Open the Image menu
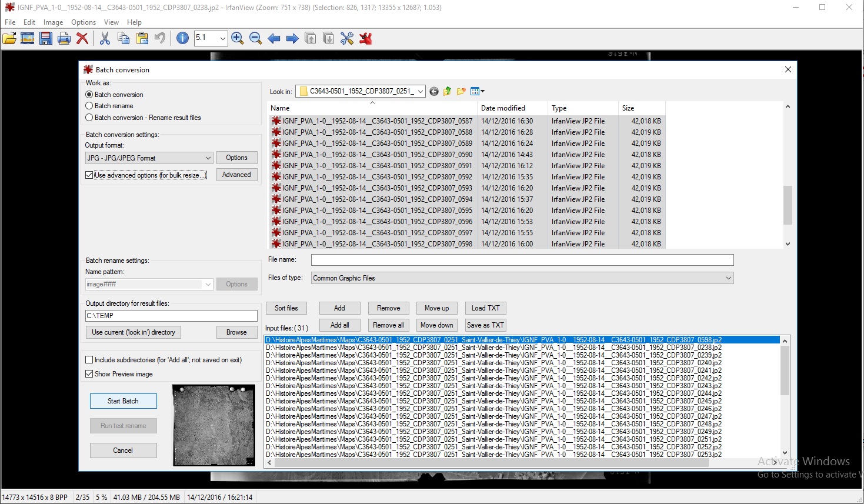Image resolution: width=864 pixels, height=504 pixels. [53, 22]
